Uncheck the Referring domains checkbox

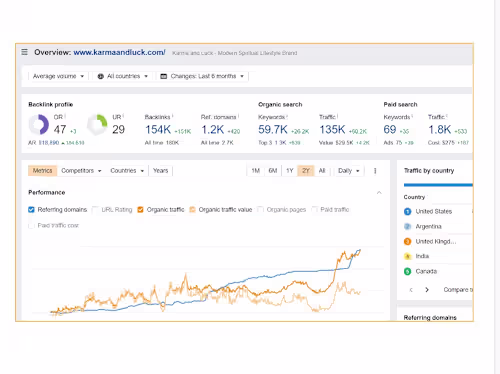coord(31,210)
